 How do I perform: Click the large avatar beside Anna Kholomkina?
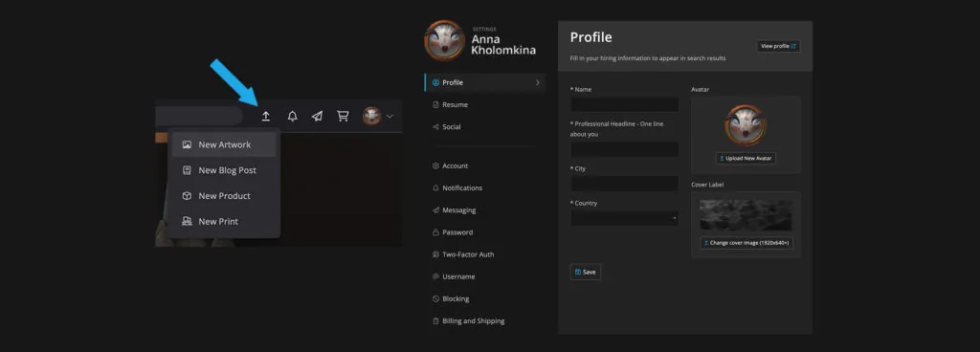[444, 40]
